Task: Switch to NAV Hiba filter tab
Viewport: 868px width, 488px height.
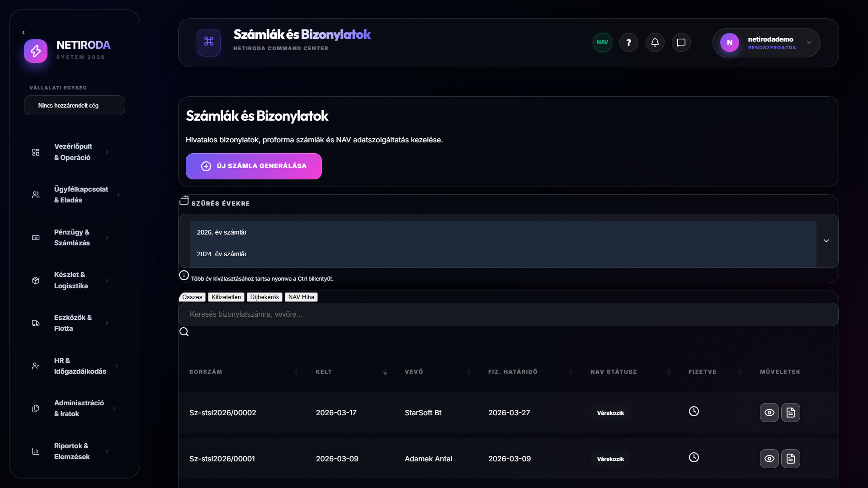Action: click(x=301, y=297)
